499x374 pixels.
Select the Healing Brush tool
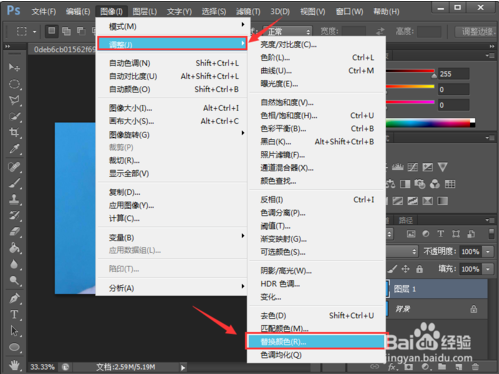14,167
